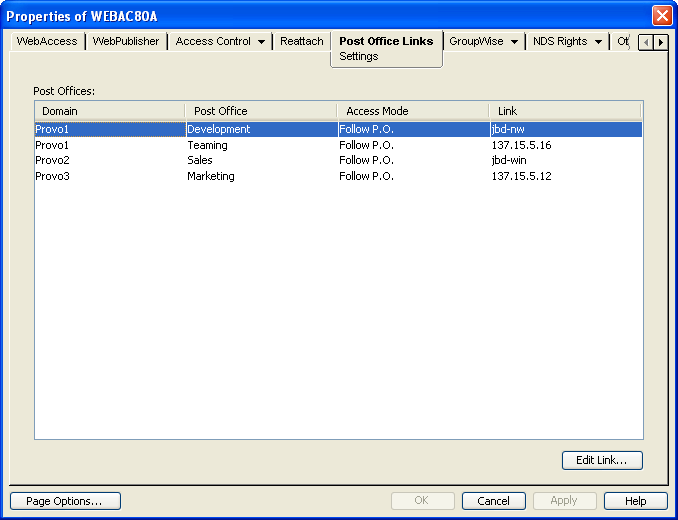Screen dimensions: 678x520
Task: Select the Development post office row
Action: pyautogui.click(x=339, y=129)
